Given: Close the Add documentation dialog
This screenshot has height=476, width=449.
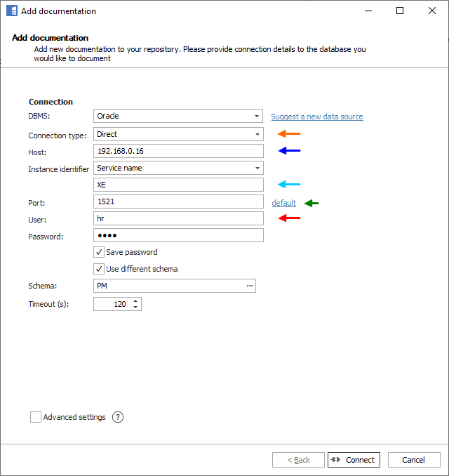Looking at the screenshot, I should coord(432,11).
